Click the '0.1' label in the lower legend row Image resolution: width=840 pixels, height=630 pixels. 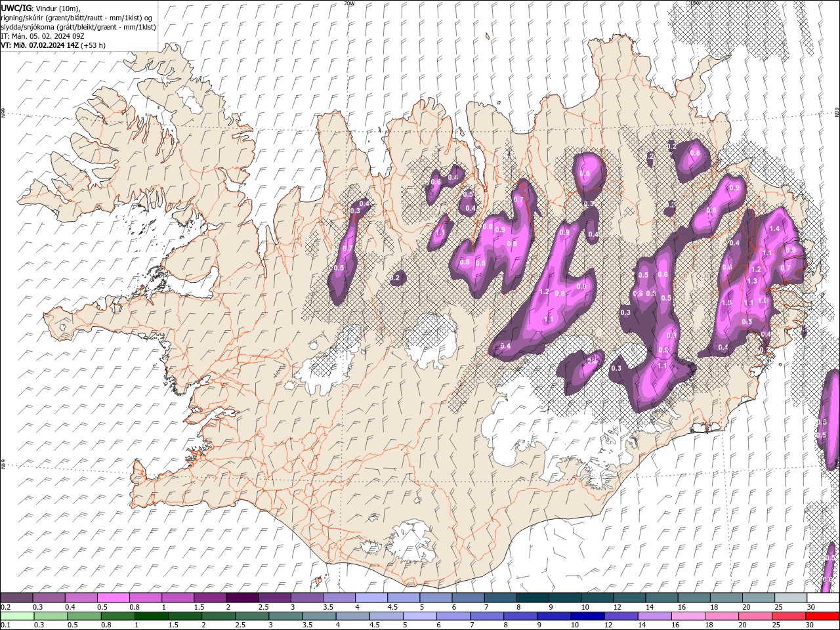pos(5,625)
